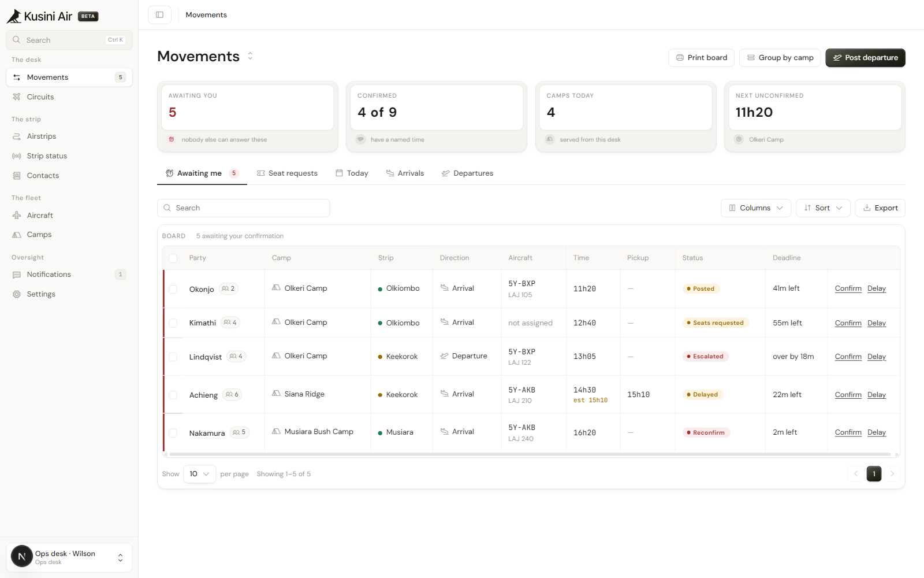Change rows per page dropdown
This screenshot has height=578, width=924.
tap(199, 474)
